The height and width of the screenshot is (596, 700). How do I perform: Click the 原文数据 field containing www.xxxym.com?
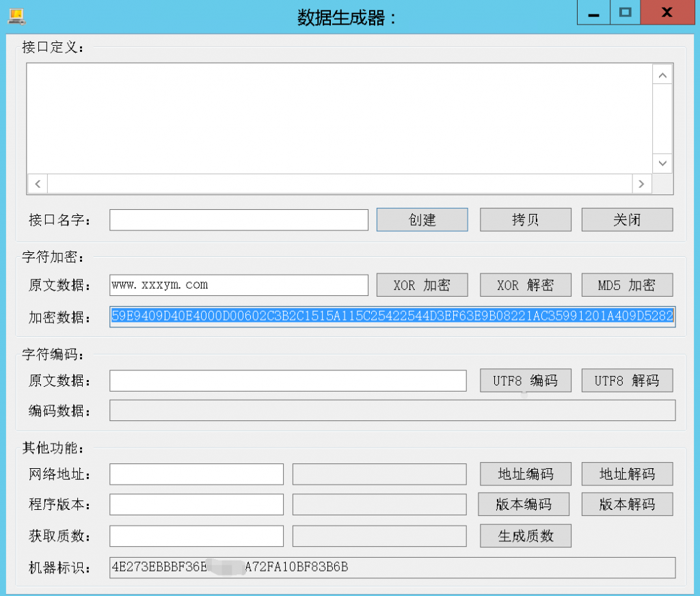(239, 285)
